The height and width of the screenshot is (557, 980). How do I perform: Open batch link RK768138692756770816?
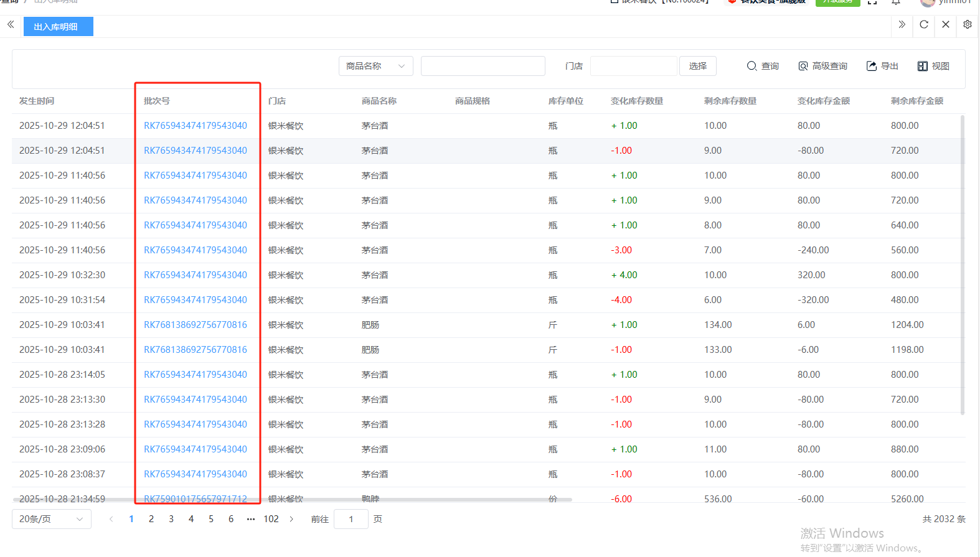click(195, 325)
